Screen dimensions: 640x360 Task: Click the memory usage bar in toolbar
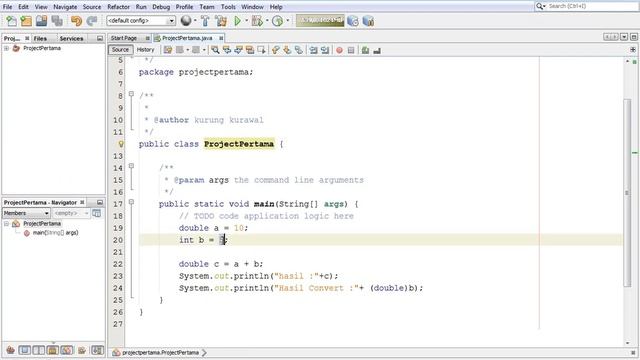coord(320,20)
